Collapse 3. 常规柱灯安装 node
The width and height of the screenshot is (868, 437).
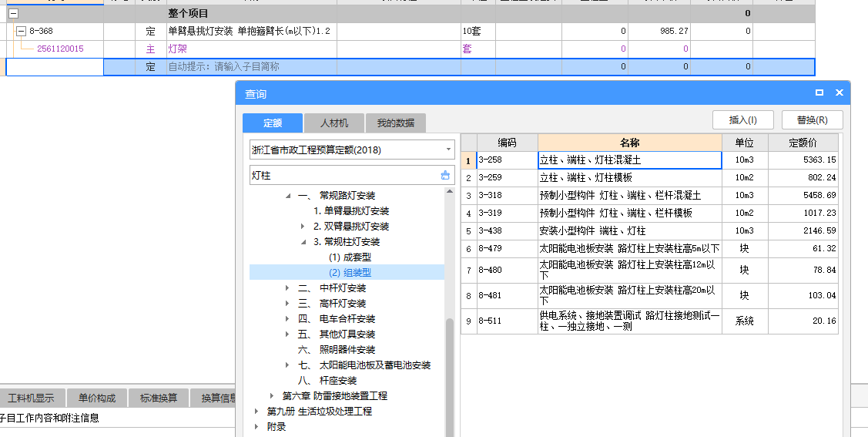303,242
